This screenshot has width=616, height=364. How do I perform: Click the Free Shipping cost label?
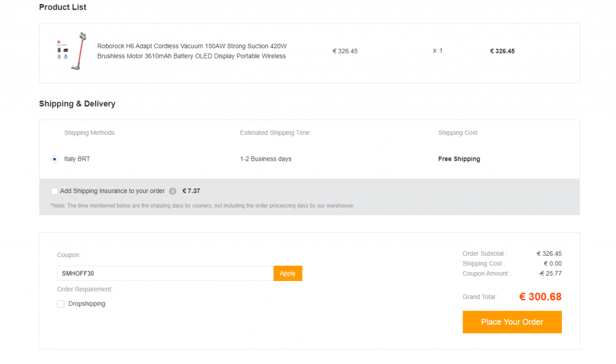(458, 159)
